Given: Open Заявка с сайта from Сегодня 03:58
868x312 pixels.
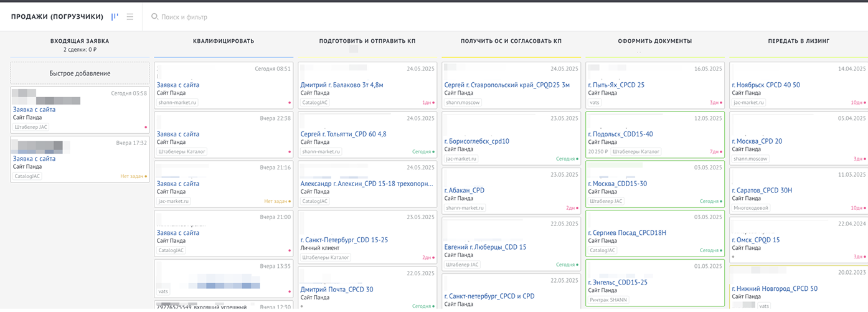Looking at the screenshot, I should [x=34, y=110].
